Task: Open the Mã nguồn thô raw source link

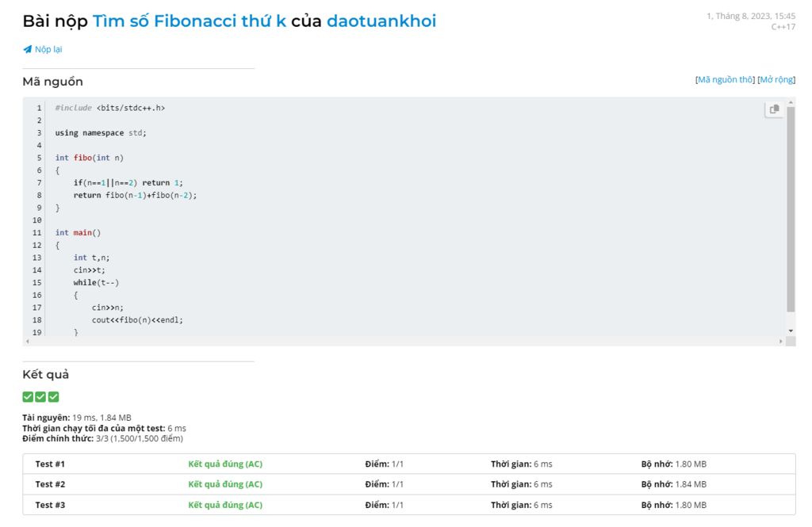Action: 725,79
